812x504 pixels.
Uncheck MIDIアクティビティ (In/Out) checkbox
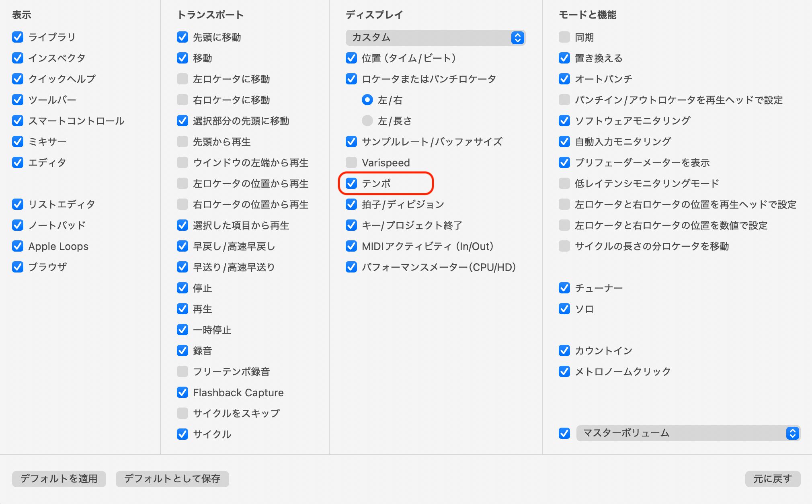click(351, 246)
